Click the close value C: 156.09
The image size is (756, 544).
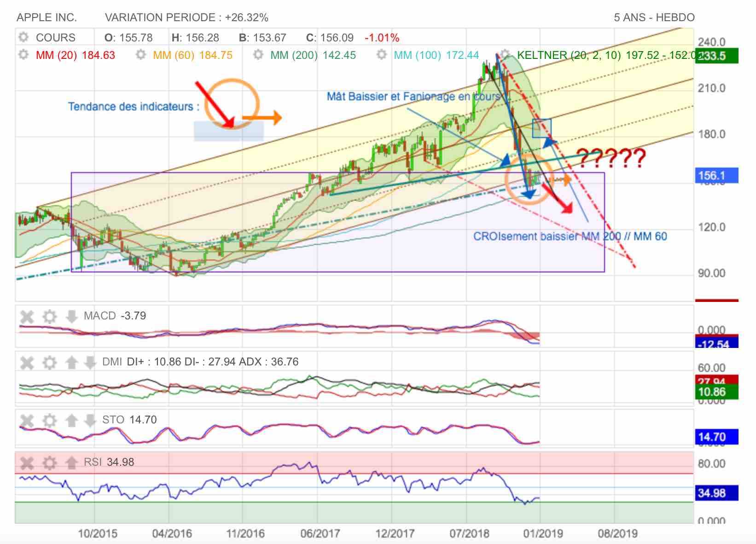[x=330, y=37]
